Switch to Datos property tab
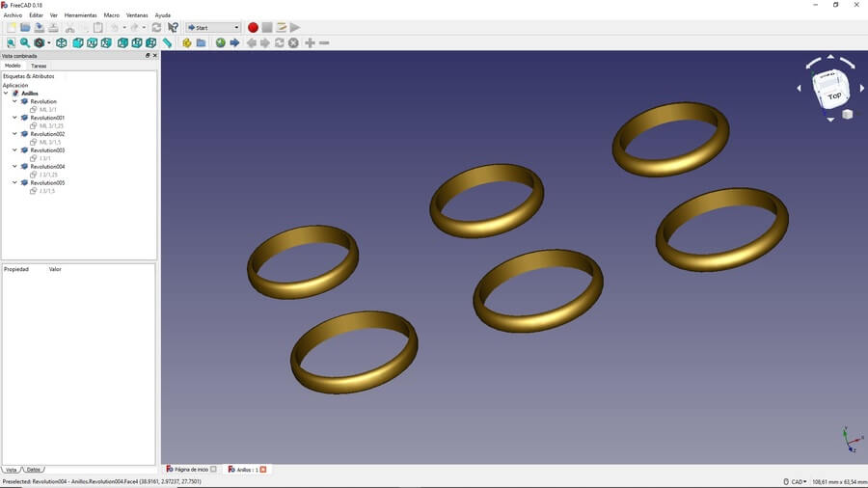868x488 pixels. [x=34, y=470]
